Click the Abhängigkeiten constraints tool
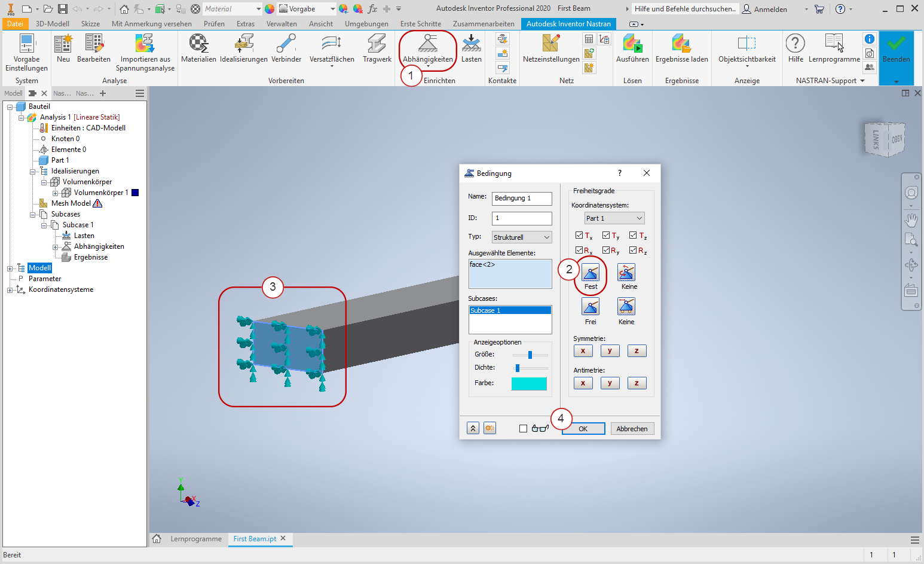This screenshot has width=924, height=564. [428, 50]
